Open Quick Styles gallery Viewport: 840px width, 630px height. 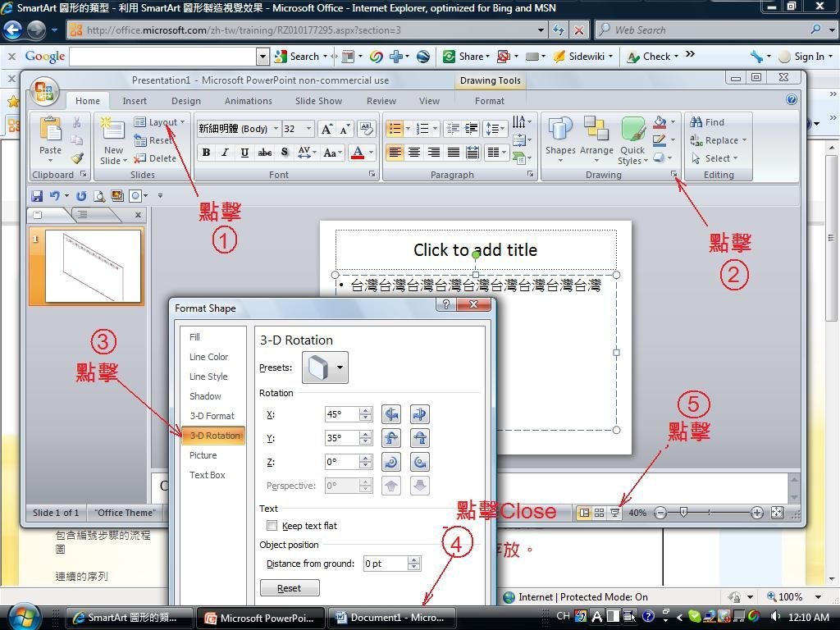633,140
